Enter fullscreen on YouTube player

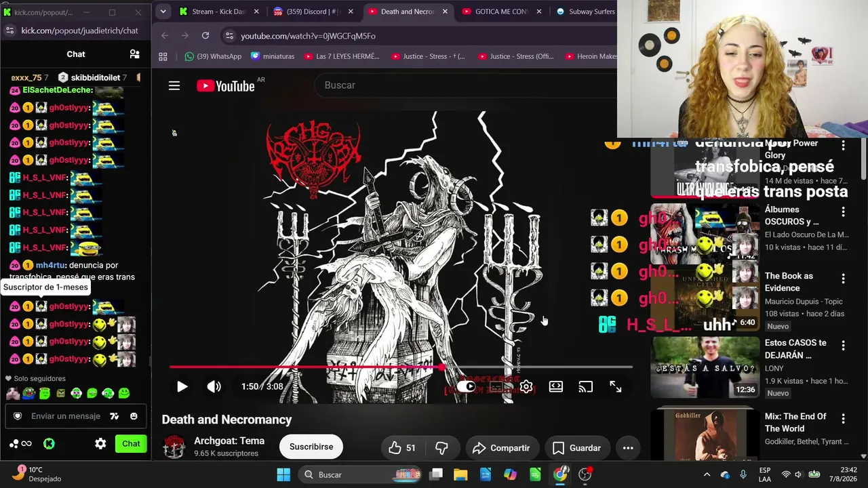click(x=615, y=386)
